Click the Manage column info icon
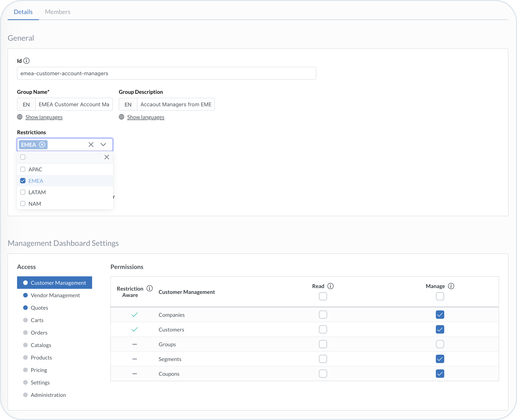517x420 pixels. tap(451, 286)
